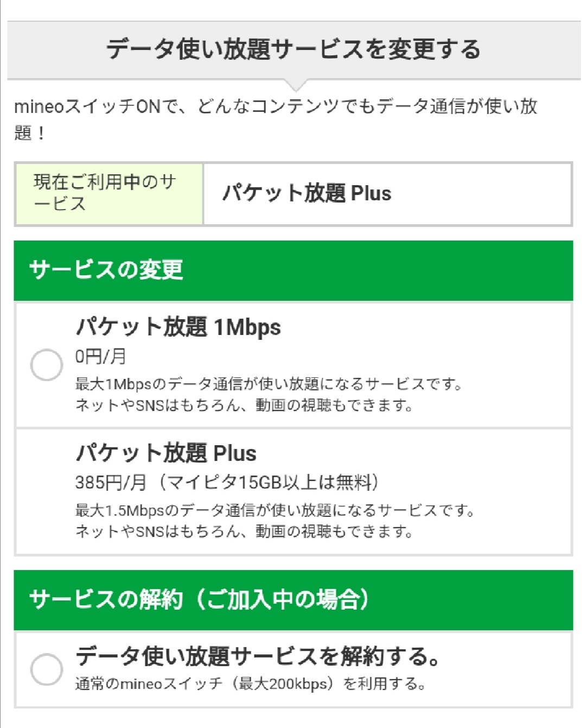586x728 pixels.
Task: Click the 現在ご利用中のサービス label cell
Action: pyautogui.click(x=109, y=193)
